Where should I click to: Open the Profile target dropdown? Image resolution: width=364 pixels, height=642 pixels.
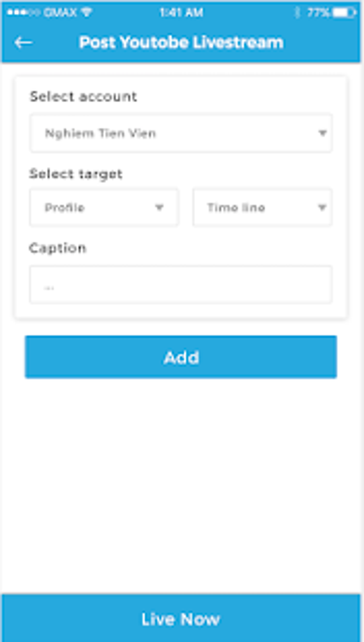tap(103, 207)
